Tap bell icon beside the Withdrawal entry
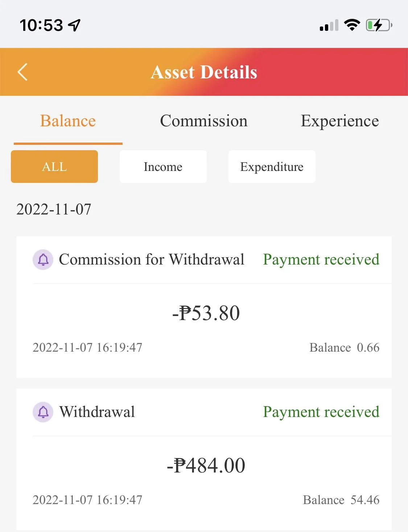The height and width of the screenshot is (532, 408). [x=43, y=412]
